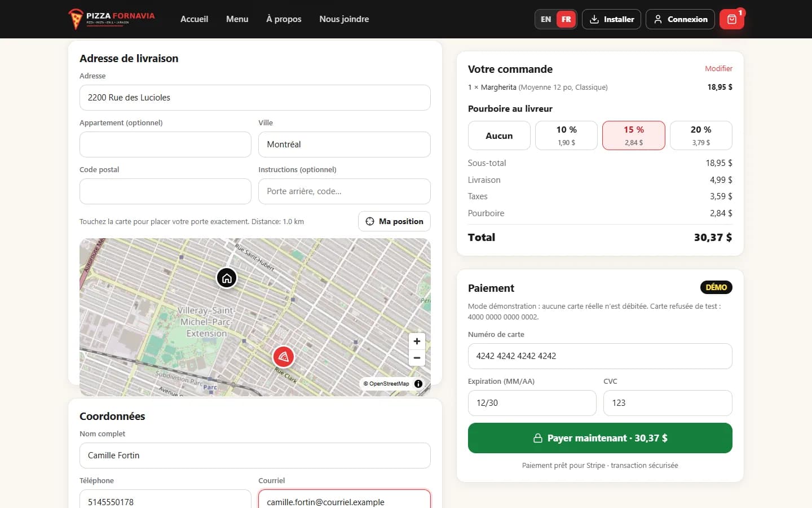This screenshot has height=508, width=812.
Task: Select the Aucun tip option
Action: tap(499, 135)
